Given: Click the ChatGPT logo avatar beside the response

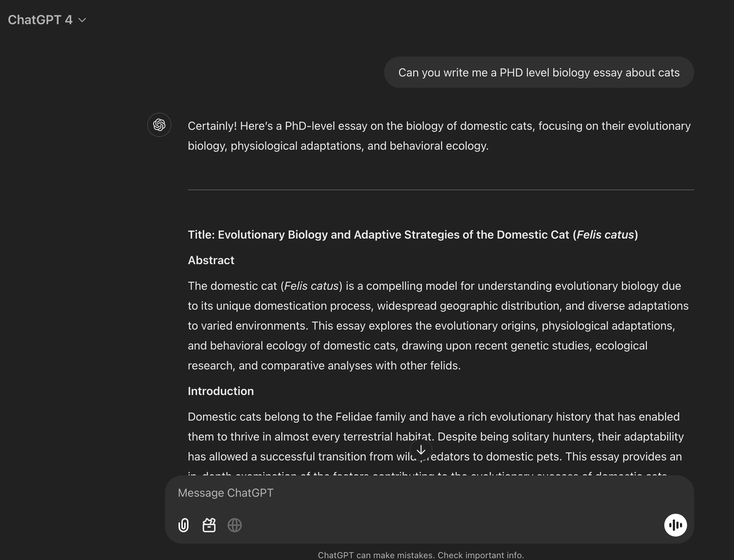Looking at the screenshot, I should (159, 125).
